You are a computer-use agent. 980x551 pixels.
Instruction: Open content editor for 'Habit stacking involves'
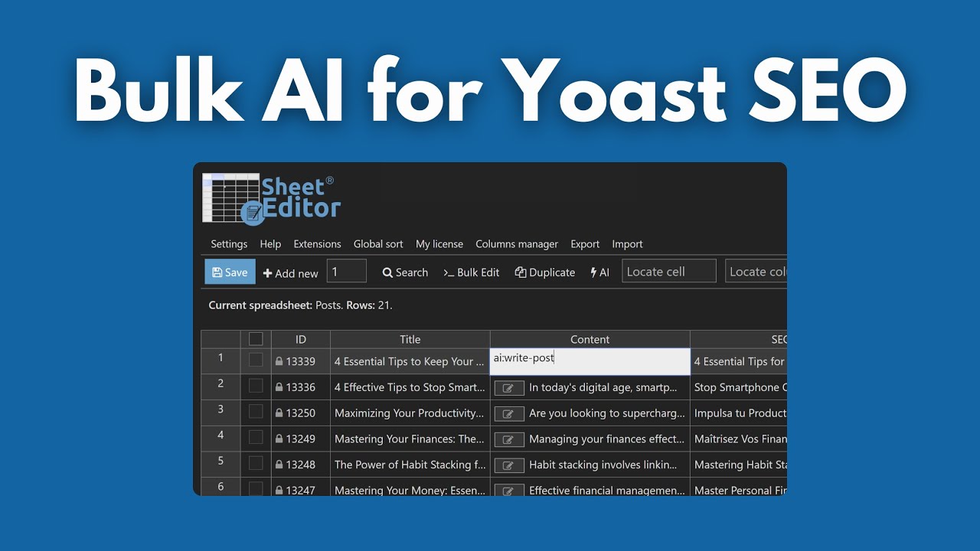click(509, 465)
